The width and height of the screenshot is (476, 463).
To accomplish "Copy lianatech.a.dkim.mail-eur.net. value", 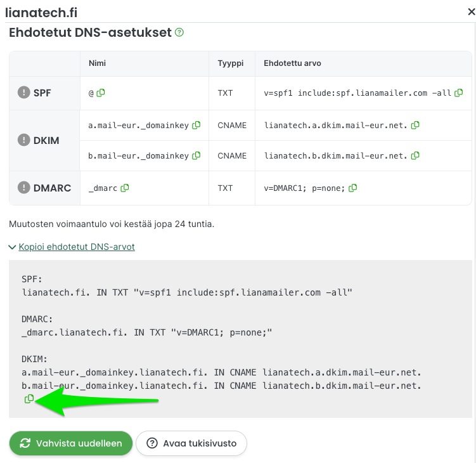I will pos(415,125).
